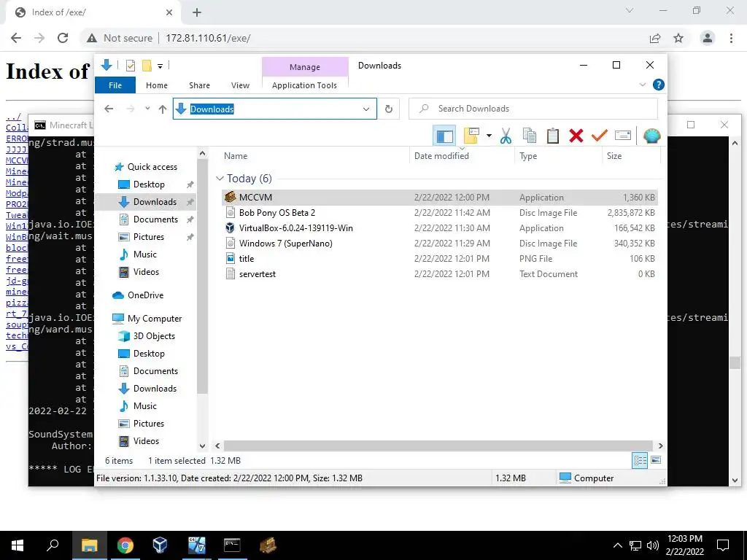Viewport: 747px width, 560px height.
Task: Click navigation pane scroll down arrow
Action: point(203,446)
